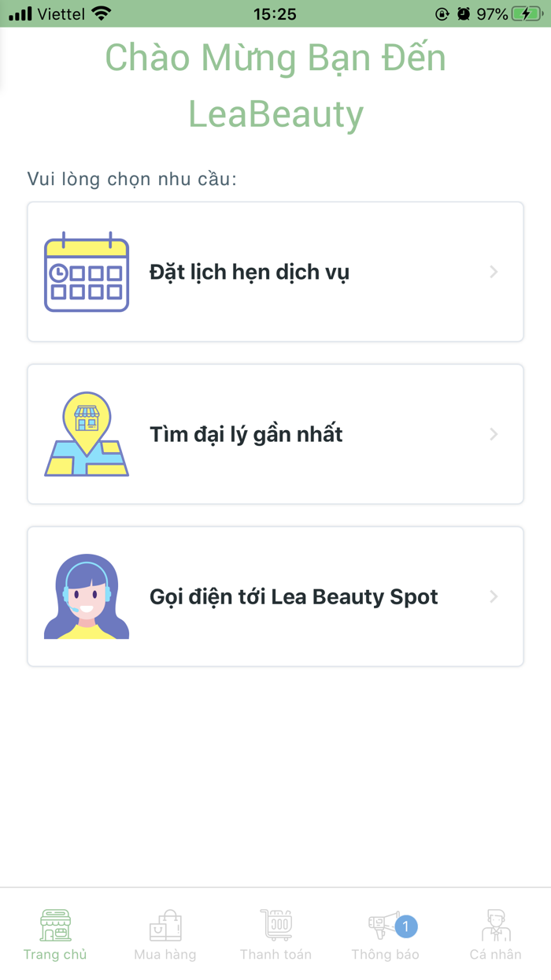The image size is (551, 980).
Task: Tap the support agent avatar icon
Action: coord(87,596)
